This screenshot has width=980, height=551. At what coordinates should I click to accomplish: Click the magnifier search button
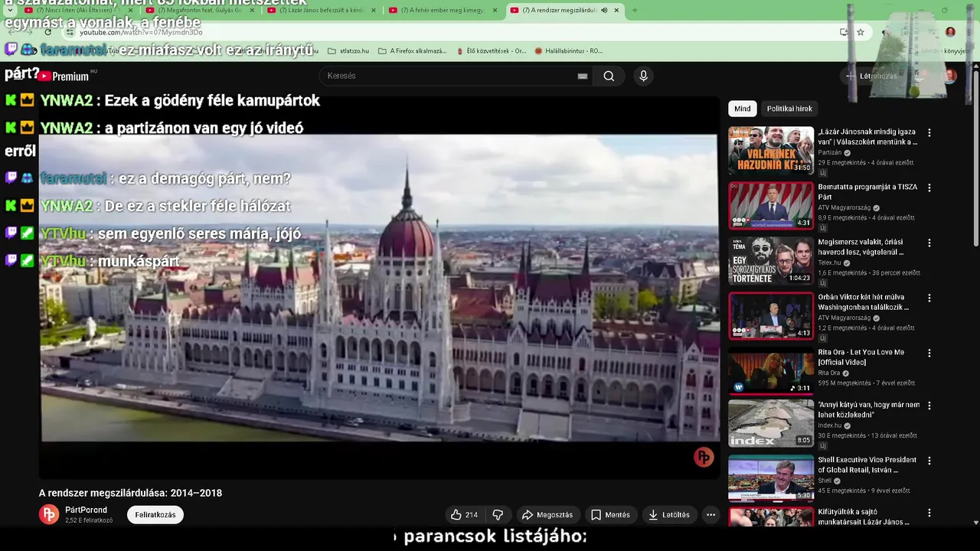pos(609,76)
